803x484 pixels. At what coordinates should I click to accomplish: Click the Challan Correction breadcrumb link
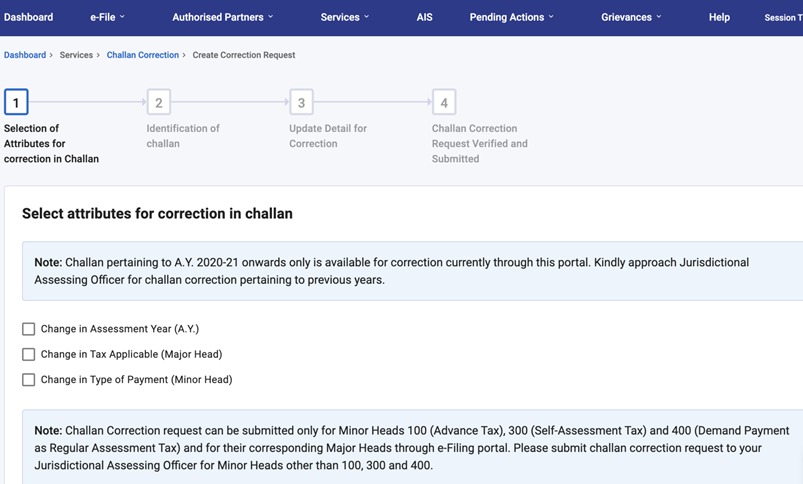pyautogui.click(x=143, y=55)
